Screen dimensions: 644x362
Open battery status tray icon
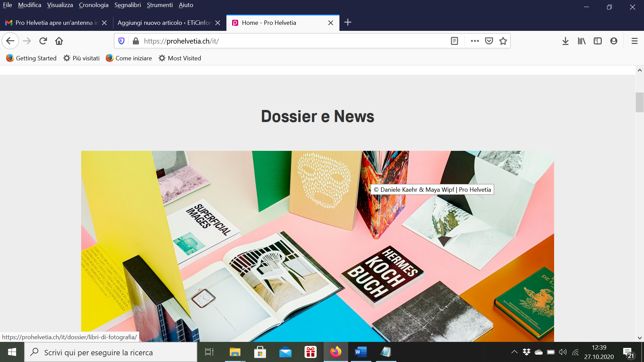tap(551, 352)
